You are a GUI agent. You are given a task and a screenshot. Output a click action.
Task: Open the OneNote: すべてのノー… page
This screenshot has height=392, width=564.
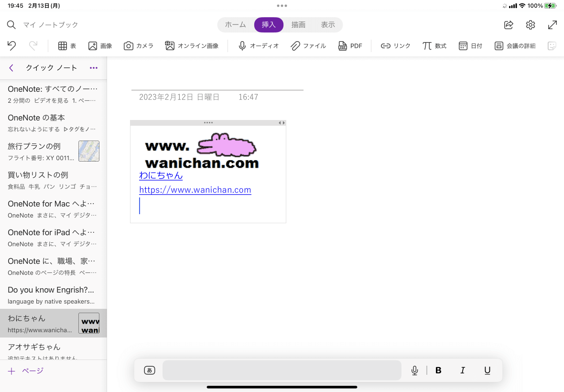53,94
